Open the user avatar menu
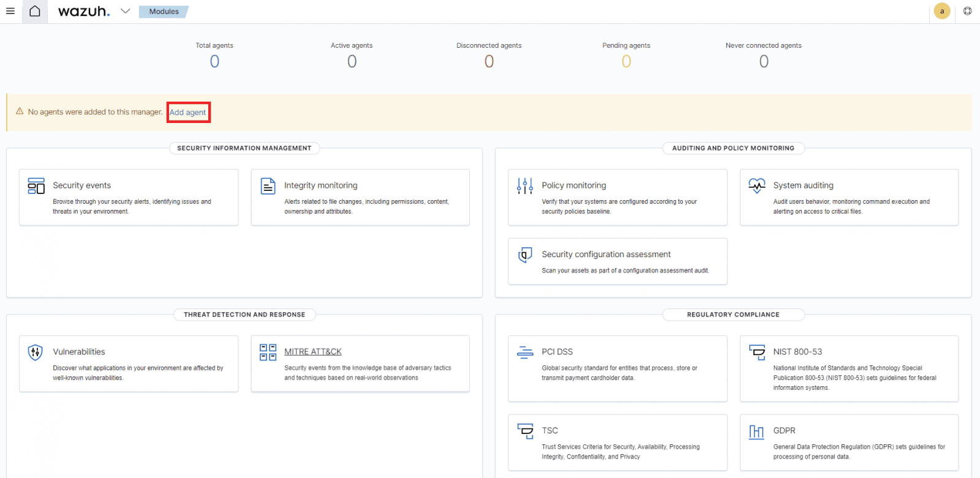This screenshot has height=478, width=980. pyautogui.click(x=942, y=11)
